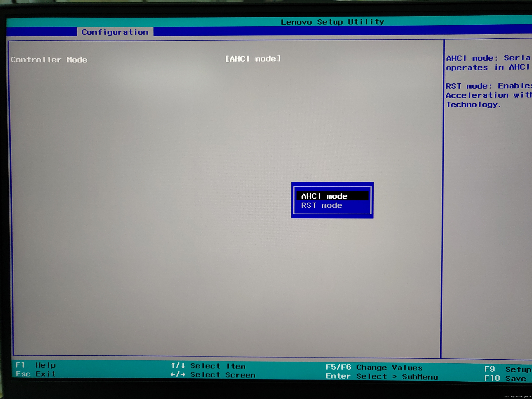Click the Enter Select SubMenu hint
Screen dimensions: 532x399
[x=382, y=376]
